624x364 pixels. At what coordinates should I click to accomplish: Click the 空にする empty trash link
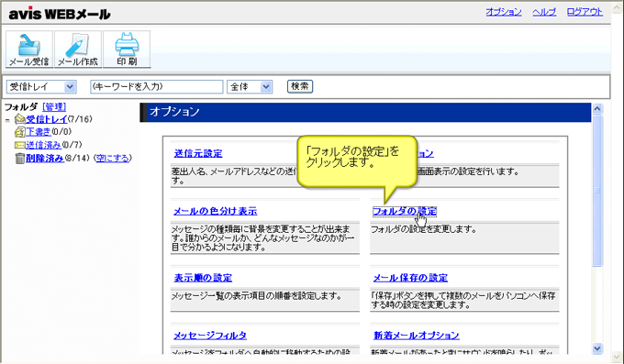tap(113, 158)
